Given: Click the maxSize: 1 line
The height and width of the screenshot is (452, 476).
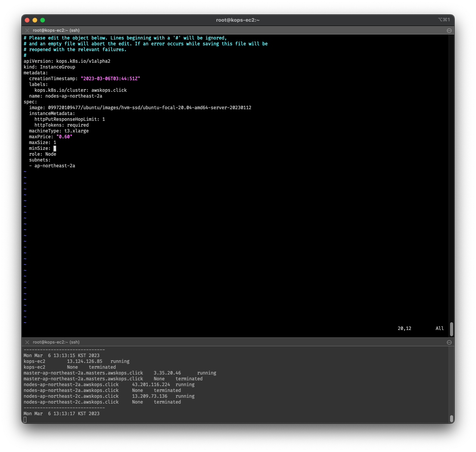Looking at the screenshot, I should [43, 143].
